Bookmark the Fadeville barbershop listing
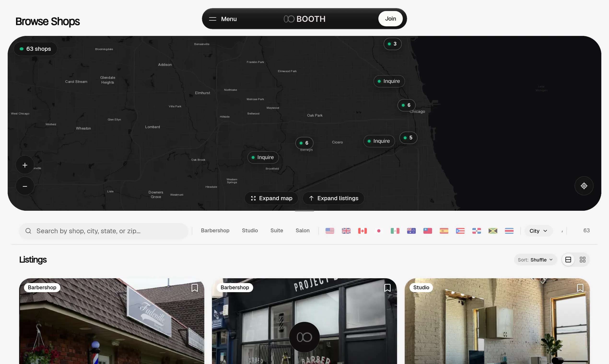The width and height of the screenshot is (609, 364). click(195, 288)
